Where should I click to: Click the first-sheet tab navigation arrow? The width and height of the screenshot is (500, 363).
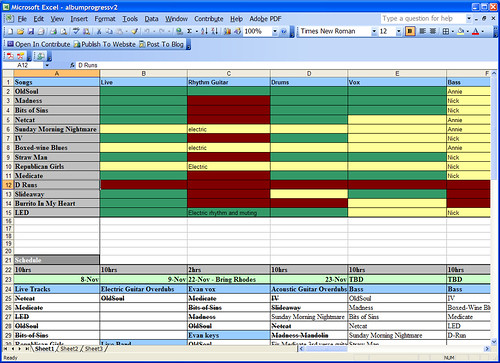(x=5, y=349)
